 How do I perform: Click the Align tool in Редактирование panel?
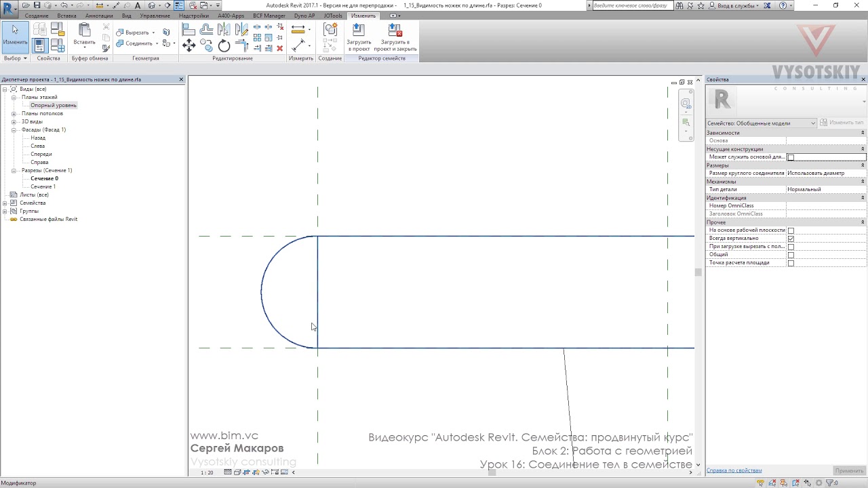pyautogui.click(x=189, y=30)
